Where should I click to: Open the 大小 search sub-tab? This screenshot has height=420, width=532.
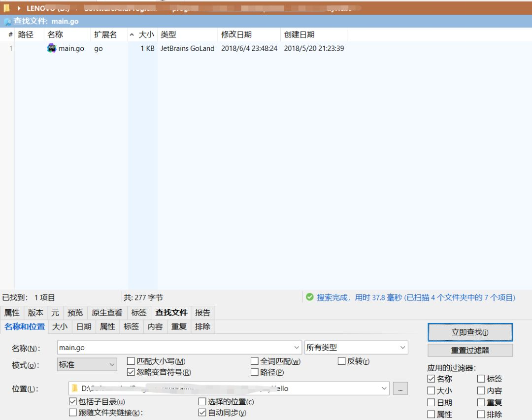[60, 326]
